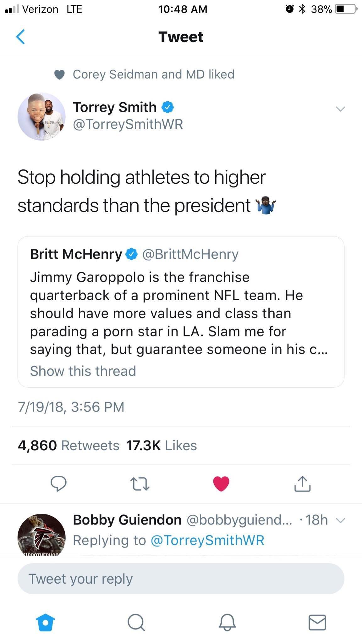The width and height of the screenshot is (362, 644).
Task: Tap Show this thread link
Action: pyautogui.click(x=83, y=371)
